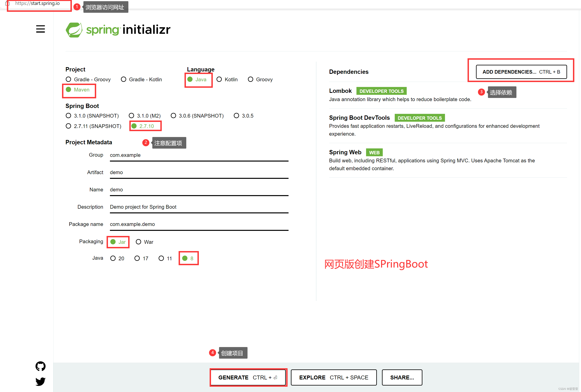Viewport: 581px width, 392px height.
Task: Click the browser address bar URL
Action: pos(37,4)
